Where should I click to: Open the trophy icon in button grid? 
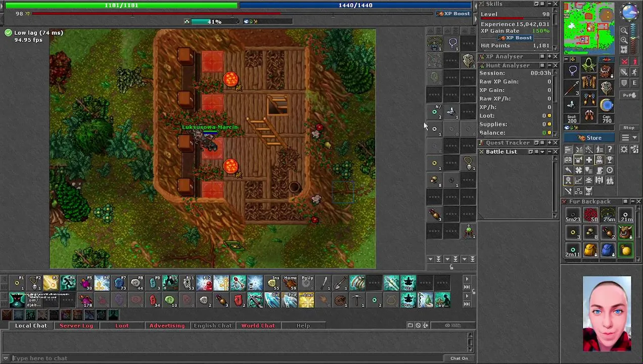610,160
